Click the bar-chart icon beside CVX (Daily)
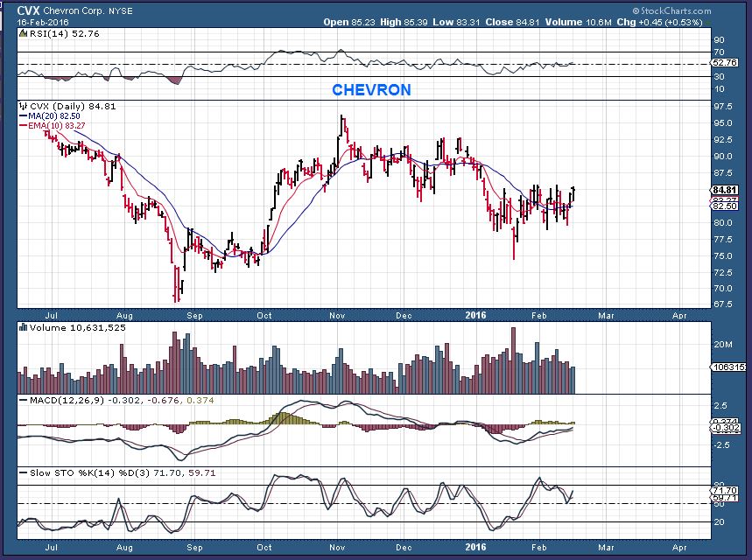This screenshot has width=752, height=560. (23, 106)
